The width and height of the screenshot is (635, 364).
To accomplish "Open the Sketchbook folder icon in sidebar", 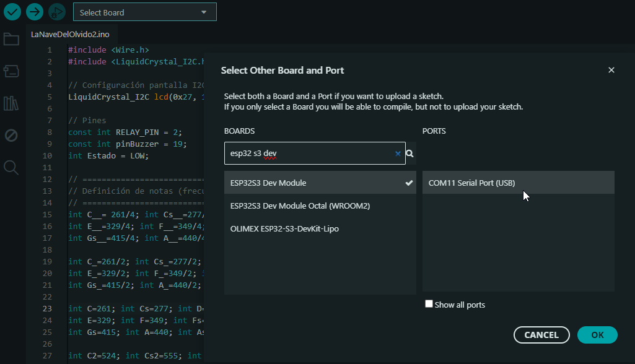I will (x=11, y=39).
